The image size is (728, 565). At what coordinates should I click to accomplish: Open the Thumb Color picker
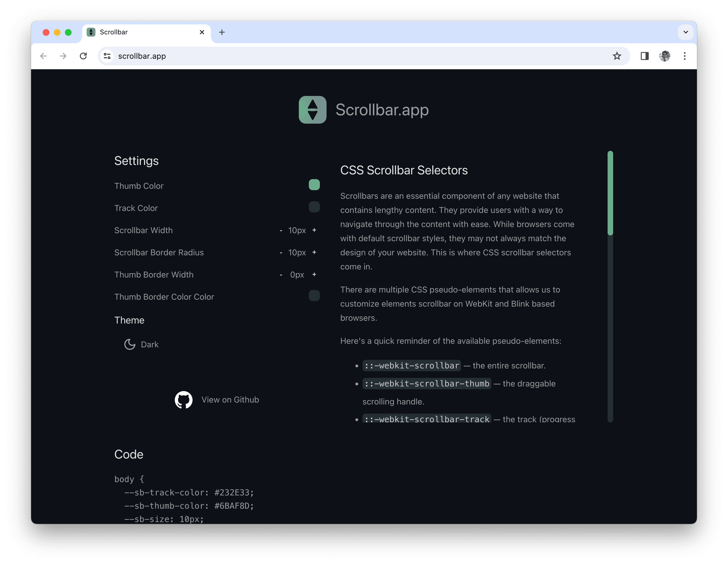coord(314,185)
